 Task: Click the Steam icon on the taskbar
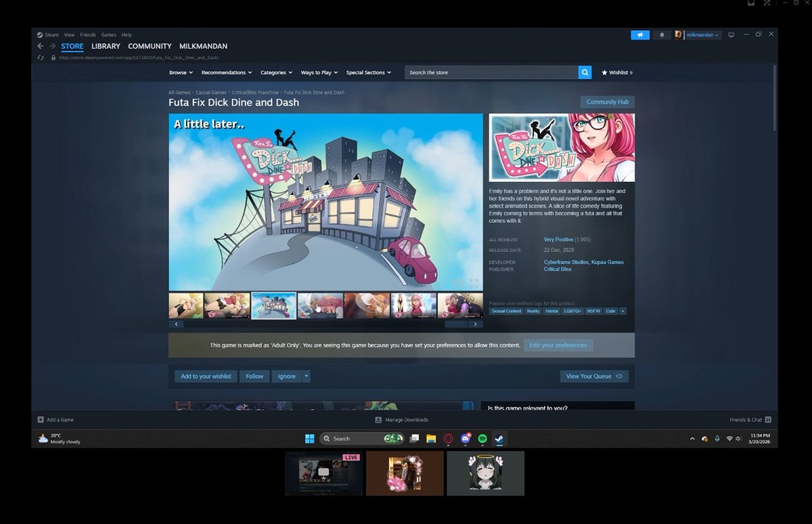click(499, 439)
